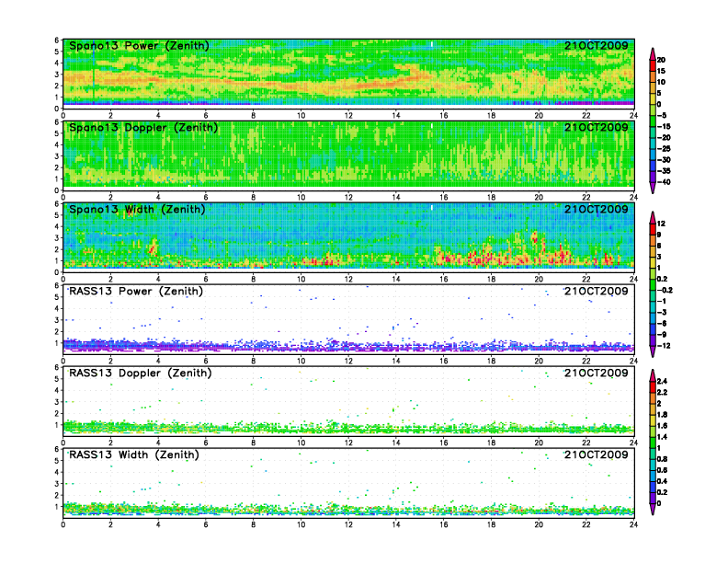Viewport: 728px width, 563px height.
Task: Click the '20' label on the top colorbar
Action: [x=661, y=60]
